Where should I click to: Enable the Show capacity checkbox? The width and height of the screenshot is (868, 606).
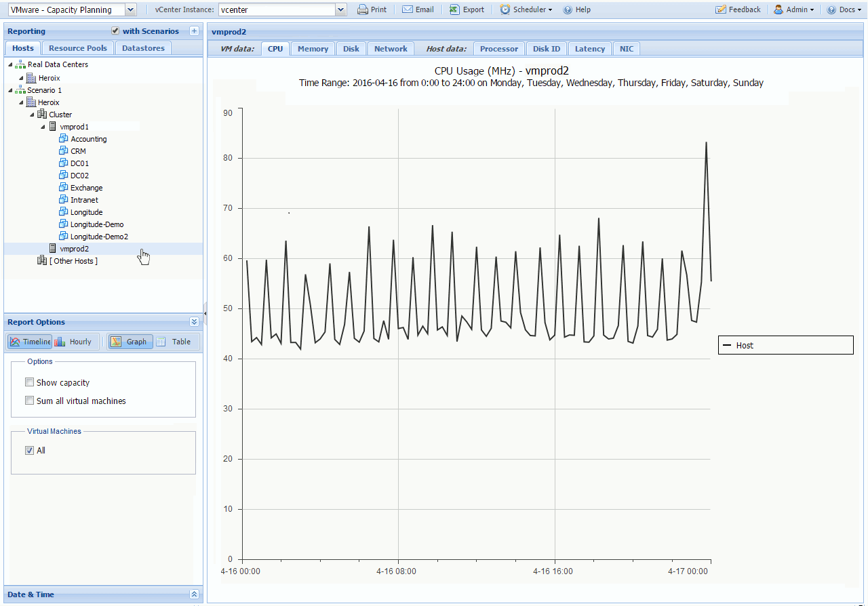point(29,382)
